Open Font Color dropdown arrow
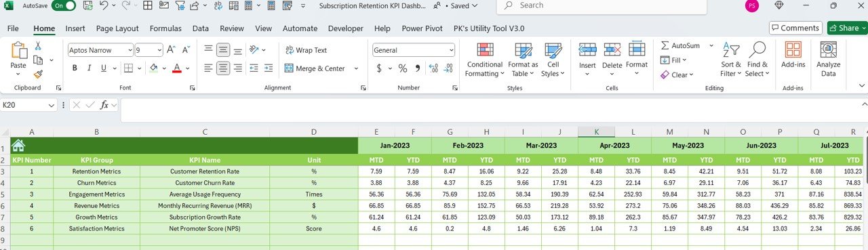868x250 pixels. [187, 68]
